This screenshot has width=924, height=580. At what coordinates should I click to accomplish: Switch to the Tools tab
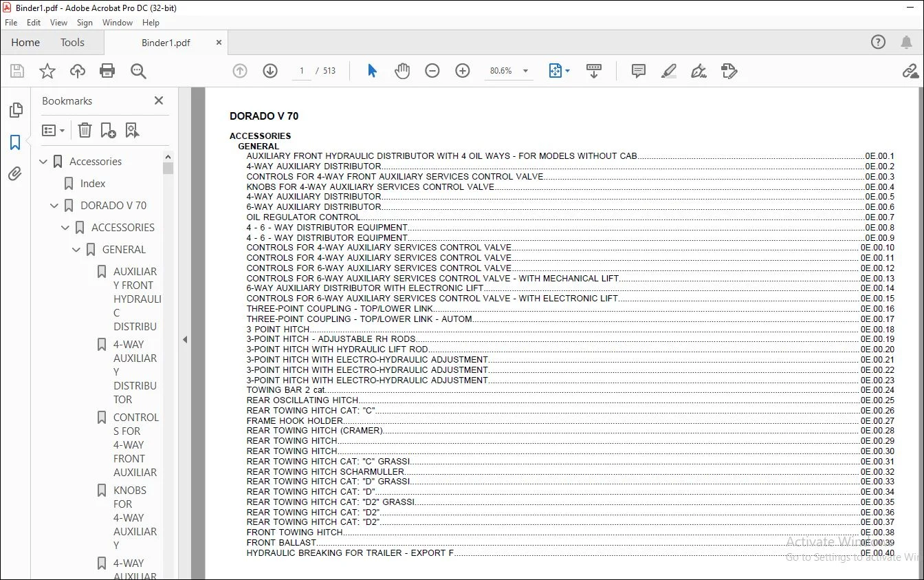coord(72,42)
